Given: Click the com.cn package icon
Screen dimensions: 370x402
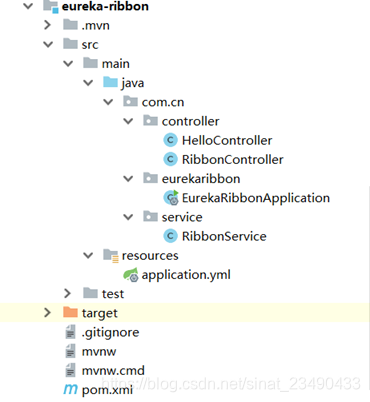Looking at the screenshot, I should [x=130, y=101].
